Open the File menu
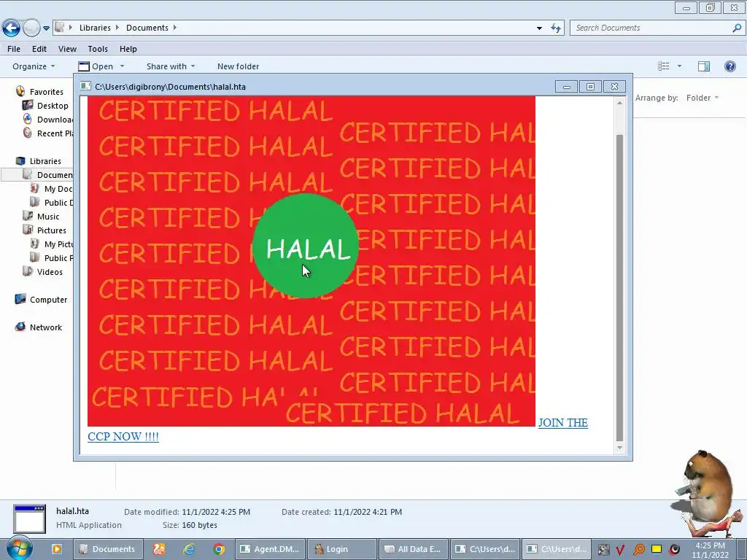747x560 pixels. (x=14, y=49)
